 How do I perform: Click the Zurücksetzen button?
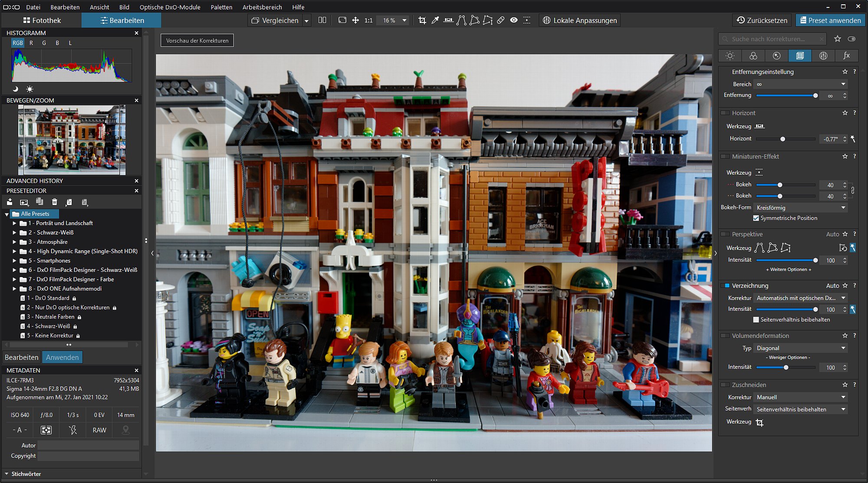click(x=762, y=20)
